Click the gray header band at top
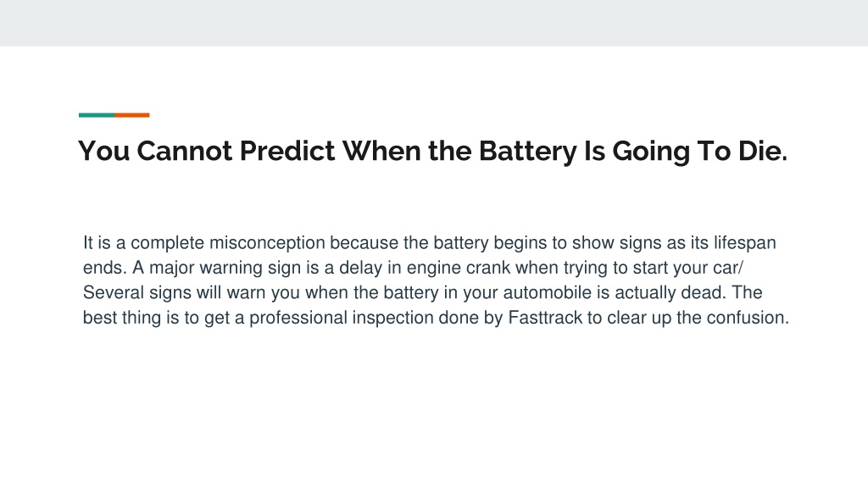This screenshot has width=868, height=488. click(434, 23)
